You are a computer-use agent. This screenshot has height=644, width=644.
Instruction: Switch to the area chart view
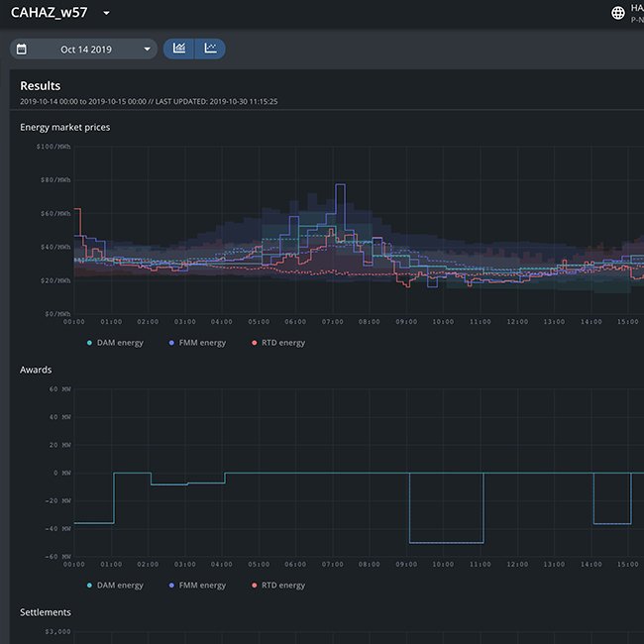click(x=178, y=49)
